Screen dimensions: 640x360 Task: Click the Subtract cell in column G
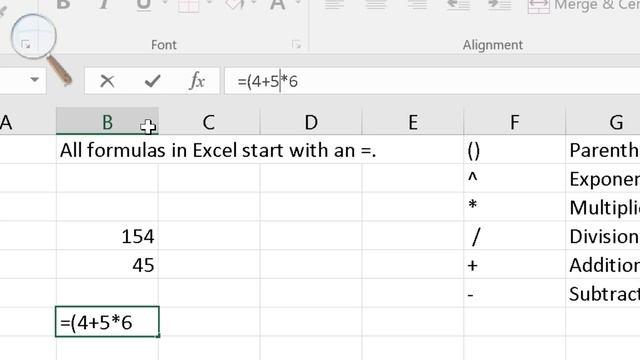(603, 293)
